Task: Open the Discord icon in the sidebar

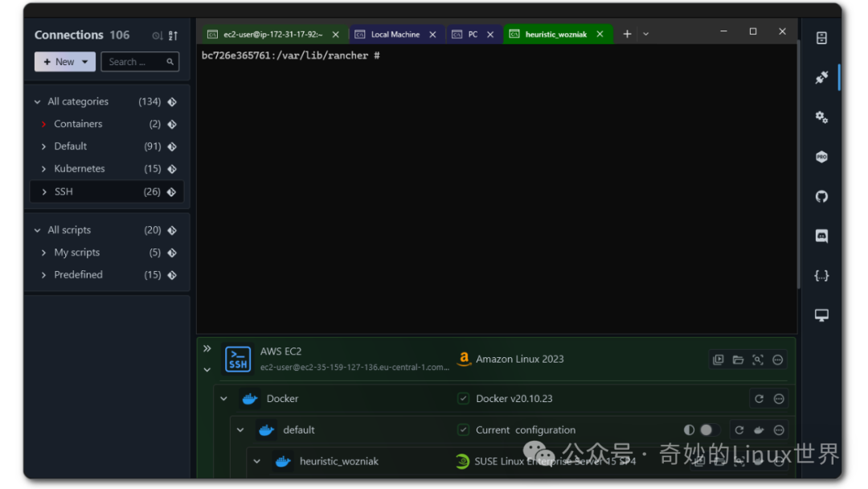Action: (821, 236)
